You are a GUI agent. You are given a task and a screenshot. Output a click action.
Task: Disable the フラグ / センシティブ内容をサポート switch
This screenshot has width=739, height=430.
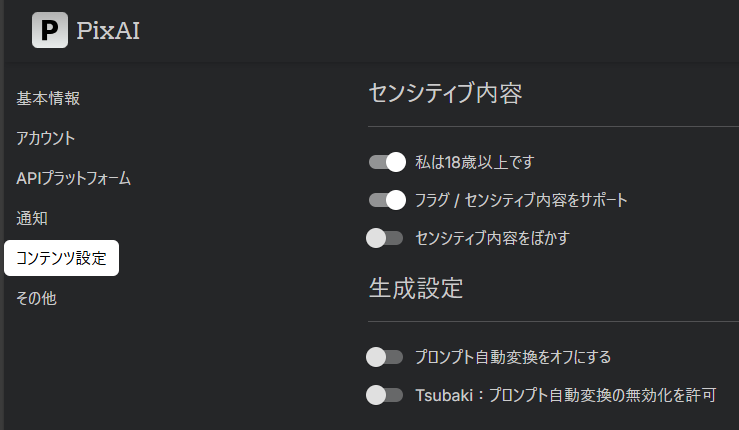386,200
